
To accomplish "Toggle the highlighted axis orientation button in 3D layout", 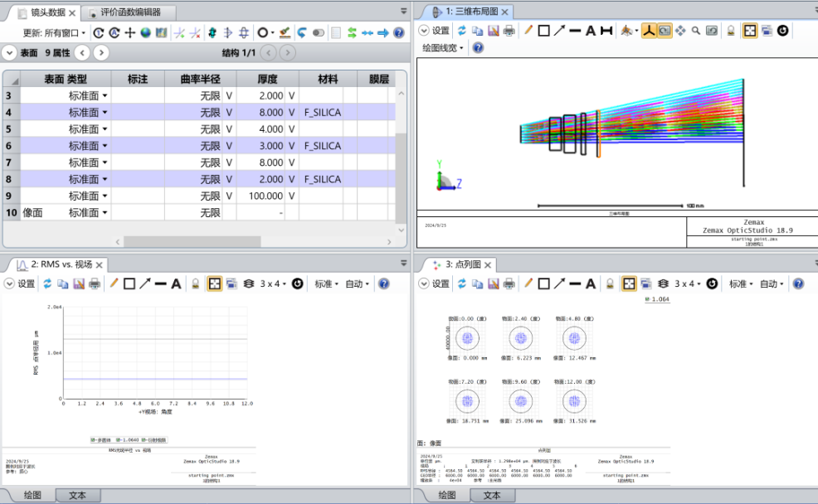I will point(648,31).
